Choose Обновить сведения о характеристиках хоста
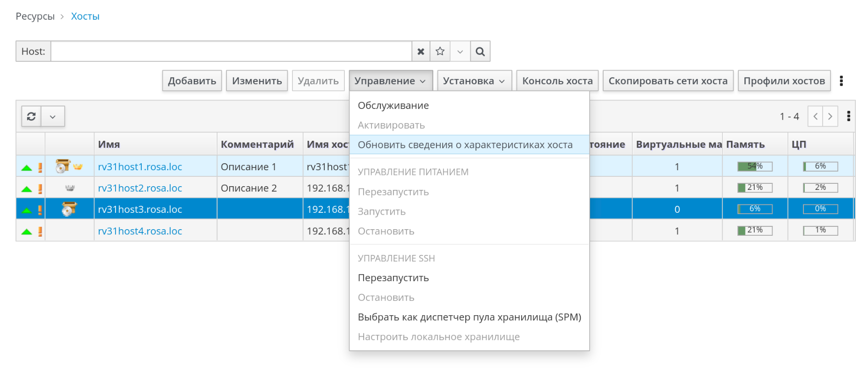 465,145
